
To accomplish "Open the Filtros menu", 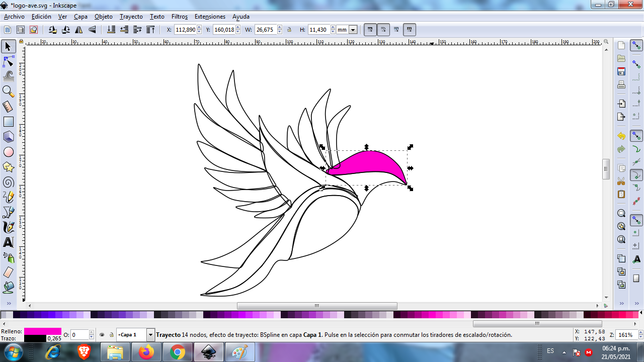I will pos(180,17).
